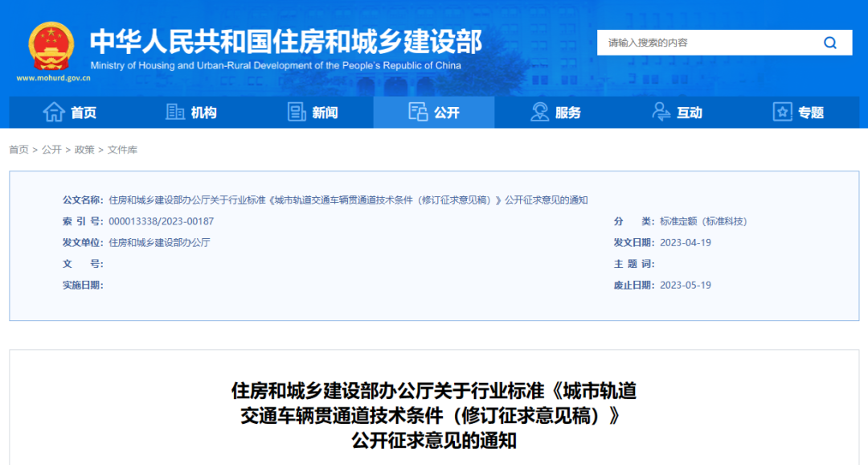Select the 服务 menu item
Viewport: 868px width, 465px height.
pyautogui.click(x=567, y=113)
